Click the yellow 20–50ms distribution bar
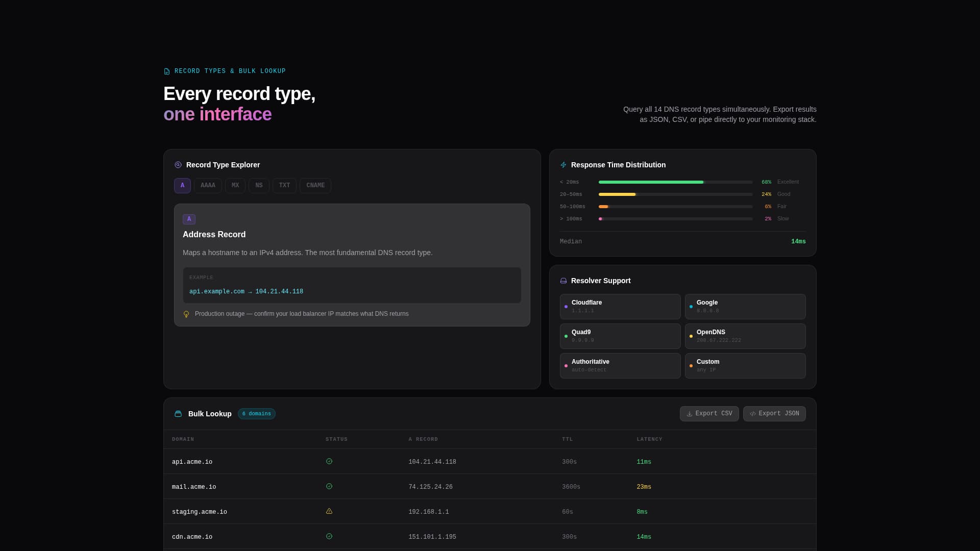This screenshot has width=980, height=551. 617,194
